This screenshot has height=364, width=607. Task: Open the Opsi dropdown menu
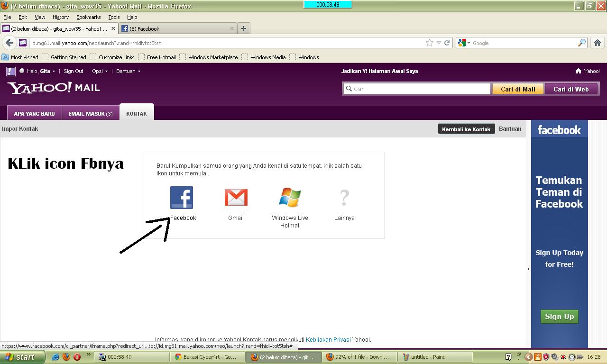100,71
